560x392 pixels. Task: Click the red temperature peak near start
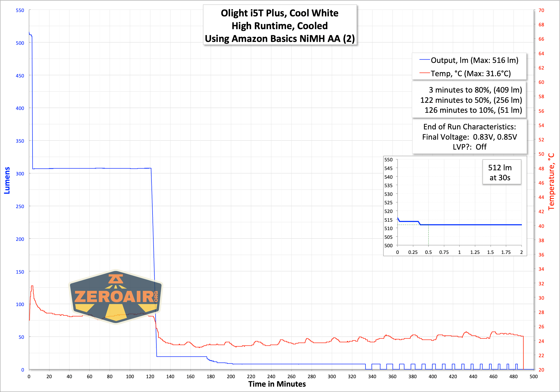point(32,286)
